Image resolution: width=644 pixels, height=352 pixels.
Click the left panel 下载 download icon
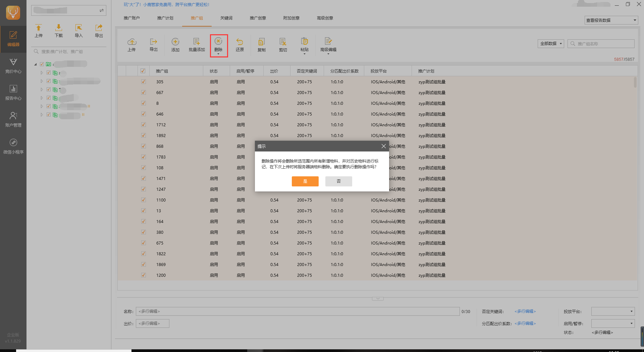click(59, 28)
